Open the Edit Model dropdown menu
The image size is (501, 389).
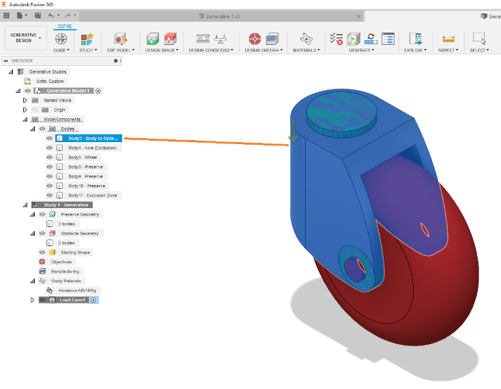click(121, 50)
